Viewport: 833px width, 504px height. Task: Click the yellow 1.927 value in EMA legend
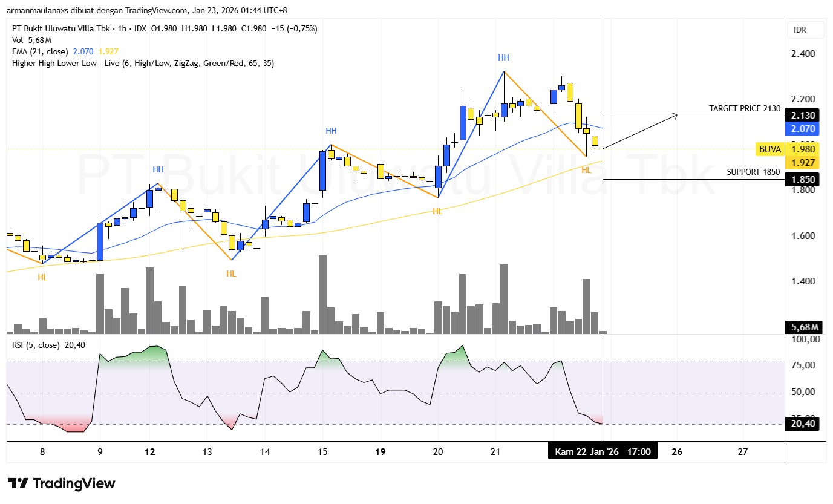(108, 51)
